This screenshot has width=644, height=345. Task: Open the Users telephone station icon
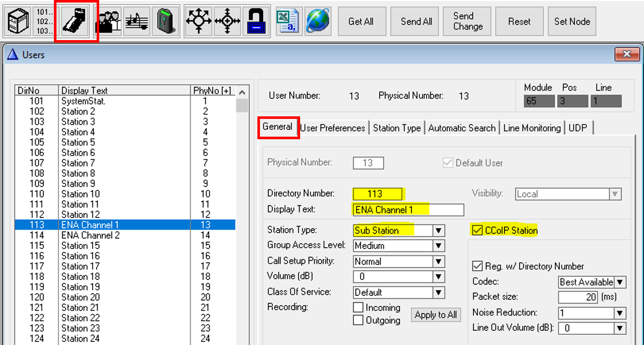tap(76, 21)
